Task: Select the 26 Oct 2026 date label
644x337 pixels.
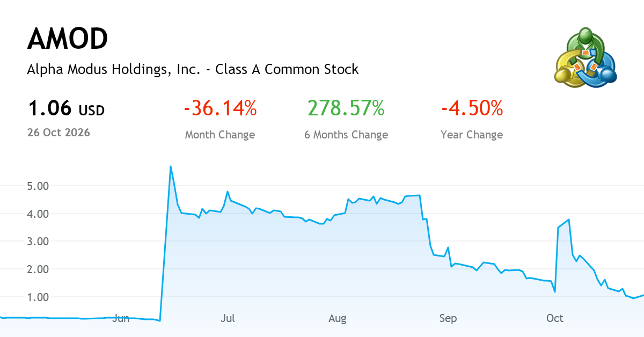Action: coord(58,133)
